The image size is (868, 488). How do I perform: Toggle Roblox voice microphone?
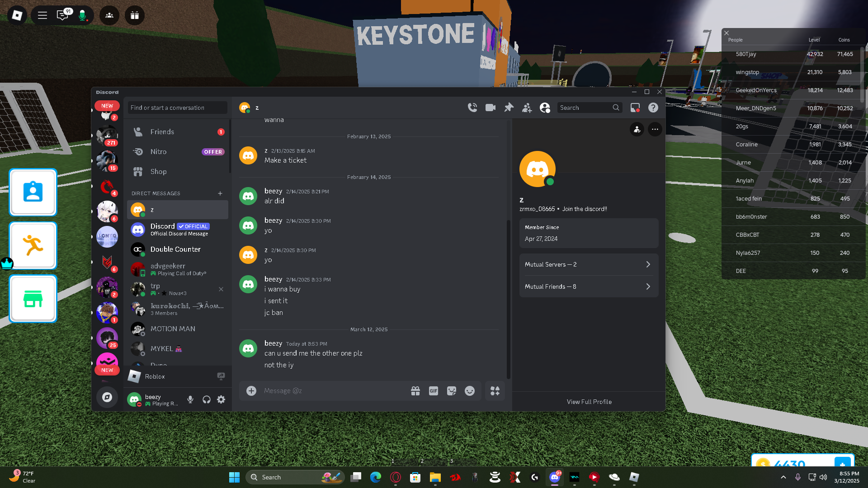[x=82, y=15]
